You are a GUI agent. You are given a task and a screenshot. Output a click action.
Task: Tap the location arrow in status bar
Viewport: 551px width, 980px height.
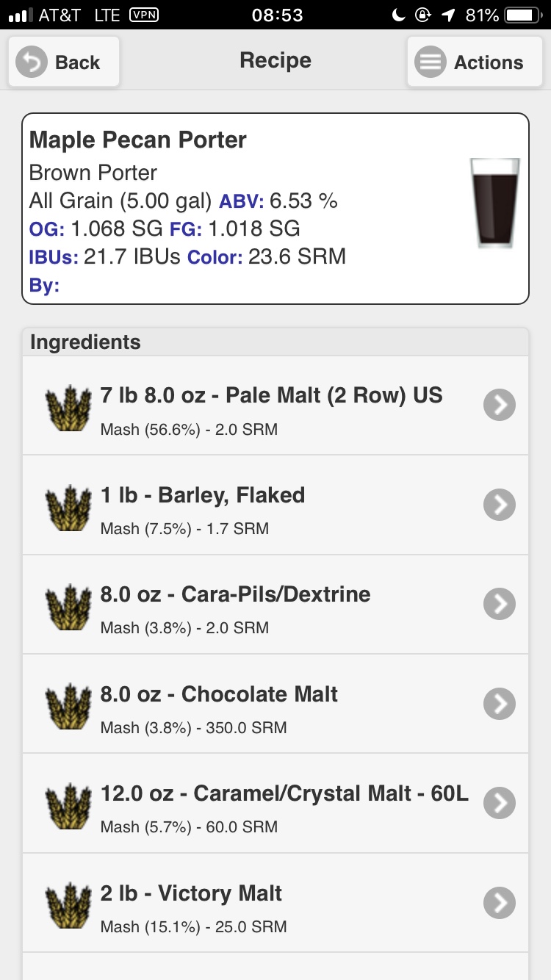448,15
